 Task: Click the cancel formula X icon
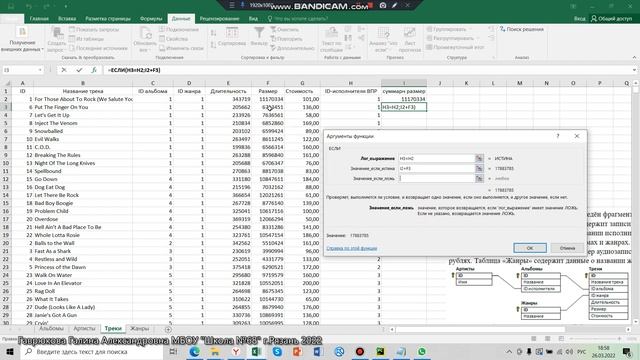pos(64,70)
